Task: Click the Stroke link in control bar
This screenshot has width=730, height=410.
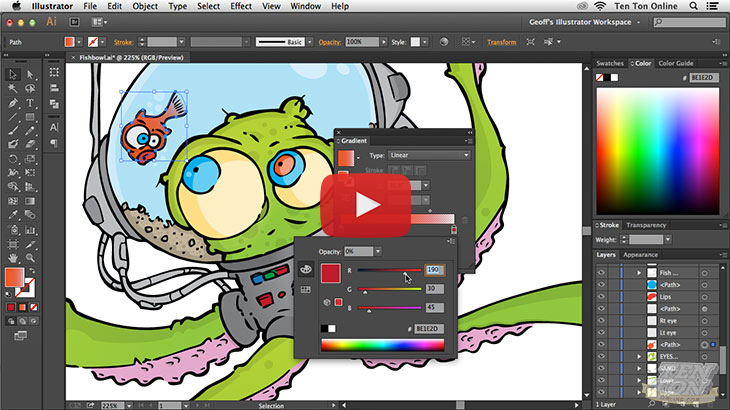Action: (123, 42)
